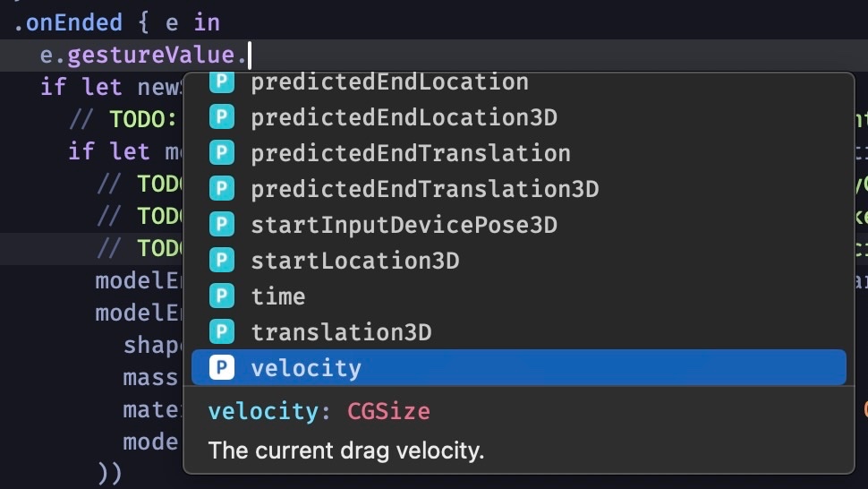The image size is (868, 489).
Task: Click the P icon next to time
Action: click(221, 296)
